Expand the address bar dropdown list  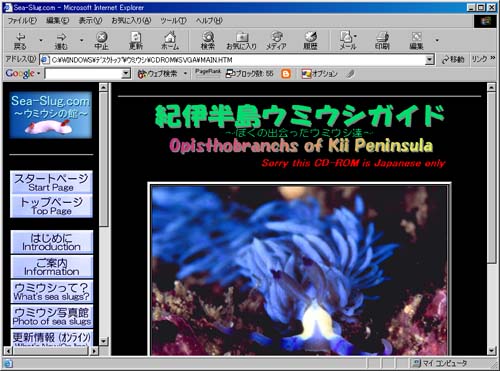click(430, 60)
